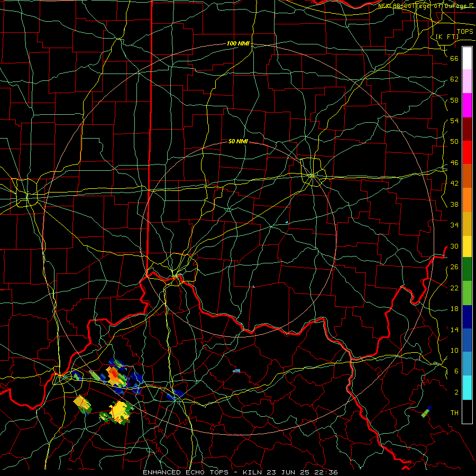Screen dimensions: 476x476
Task: Click the "50 NMI" range ring label
Action: 238,141
